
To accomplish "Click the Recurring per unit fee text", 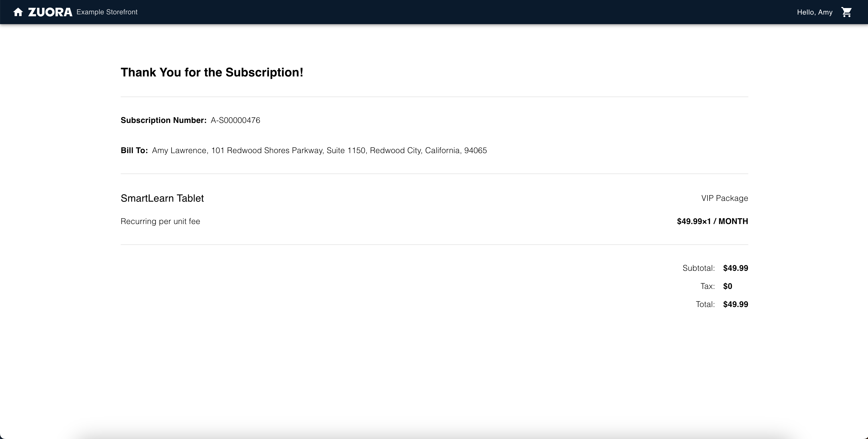I will (x=160, y=221).
